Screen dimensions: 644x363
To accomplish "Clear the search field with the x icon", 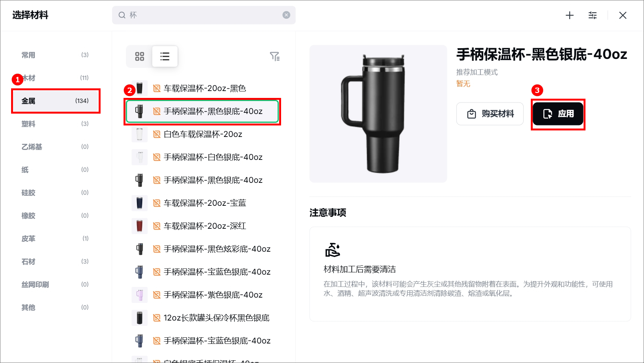I will pos(286,15).
